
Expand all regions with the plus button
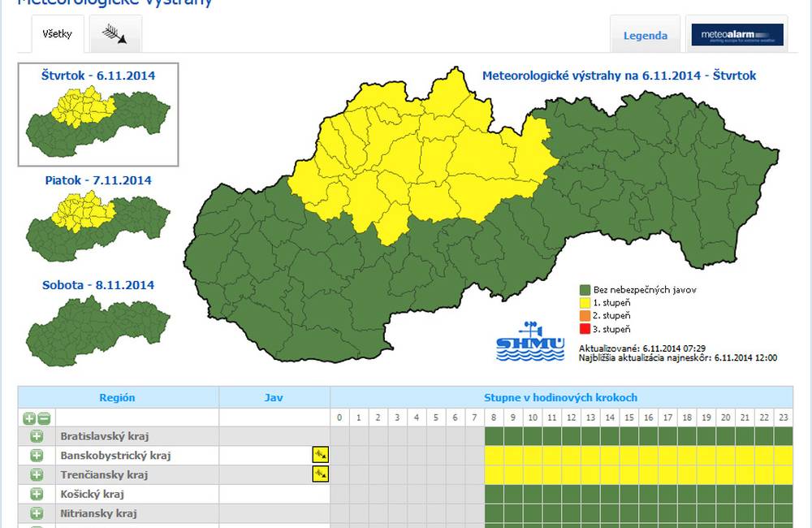tap(29, 418)
